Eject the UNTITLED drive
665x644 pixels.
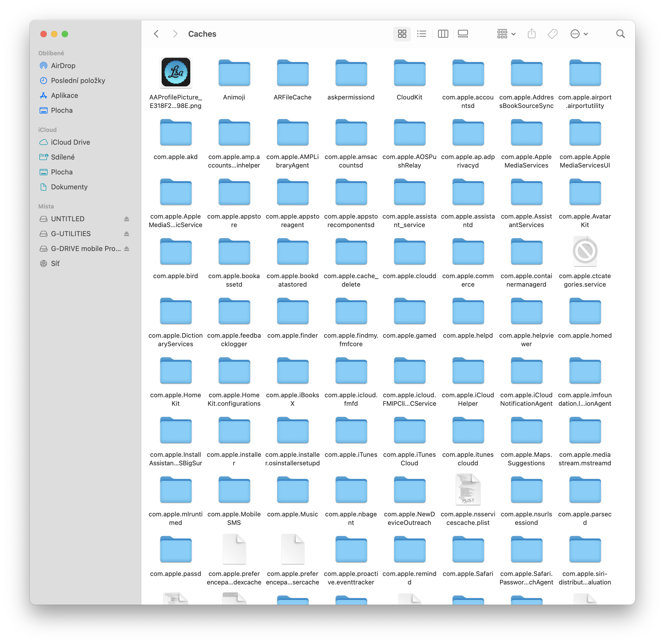(x=127, y=219)
